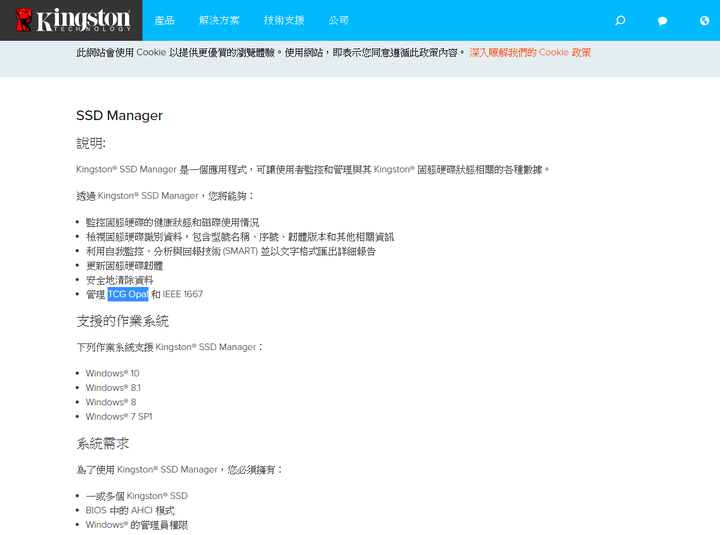Click the 監控固態硬碟的健康狀態 bullet
This screenshot has width=720, height=535.
pyautogui.click(x=173, y=223)
